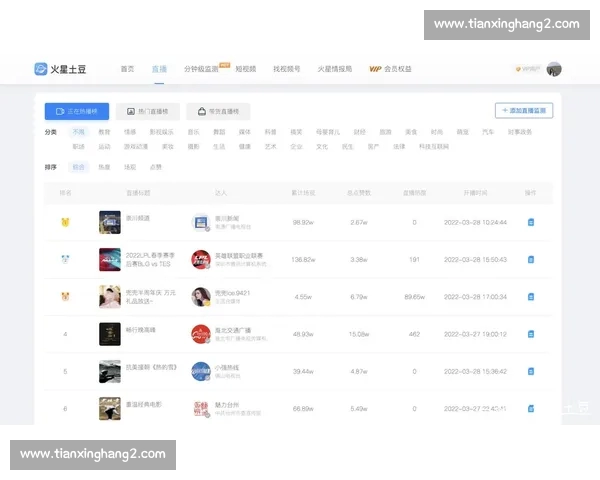600x480 pixels.
Task: Switch to the 正在热播榜 tab
Action: pos(77,111)
